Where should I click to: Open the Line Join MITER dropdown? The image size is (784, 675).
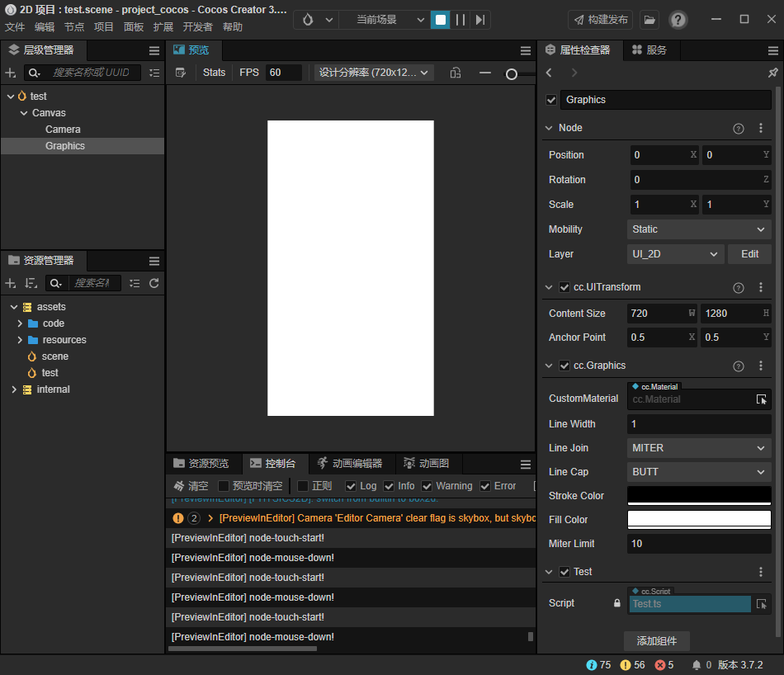point(699,448)
